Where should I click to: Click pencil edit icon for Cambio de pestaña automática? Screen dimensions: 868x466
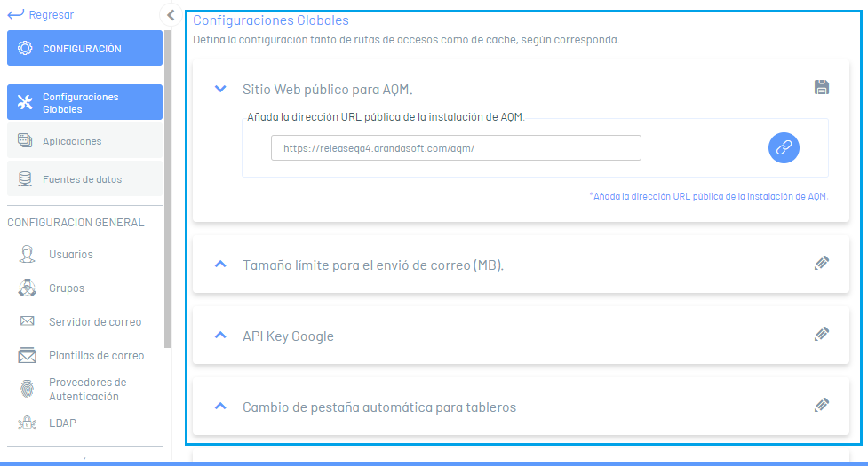[x=822, y=405]
